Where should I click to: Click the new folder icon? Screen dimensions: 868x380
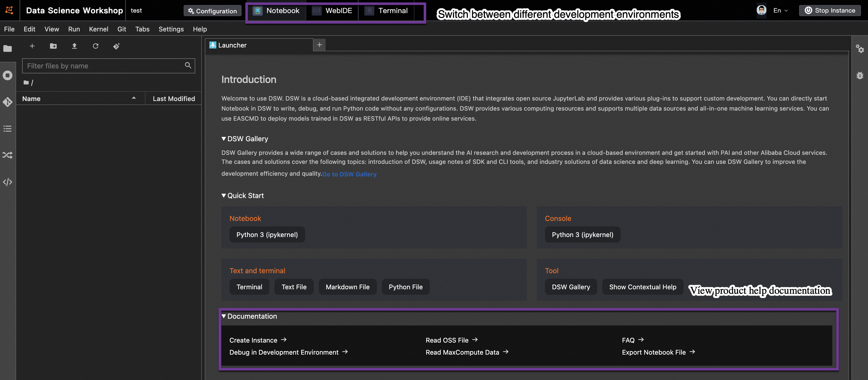coord(53,46)
